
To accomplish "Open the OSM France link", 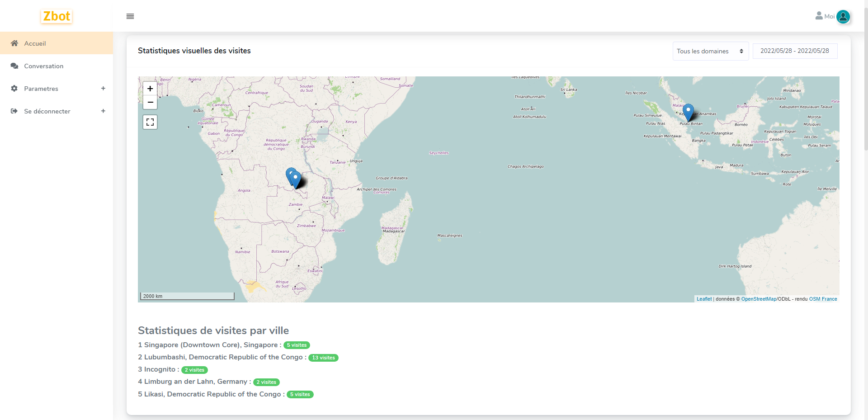I will 823,299.
